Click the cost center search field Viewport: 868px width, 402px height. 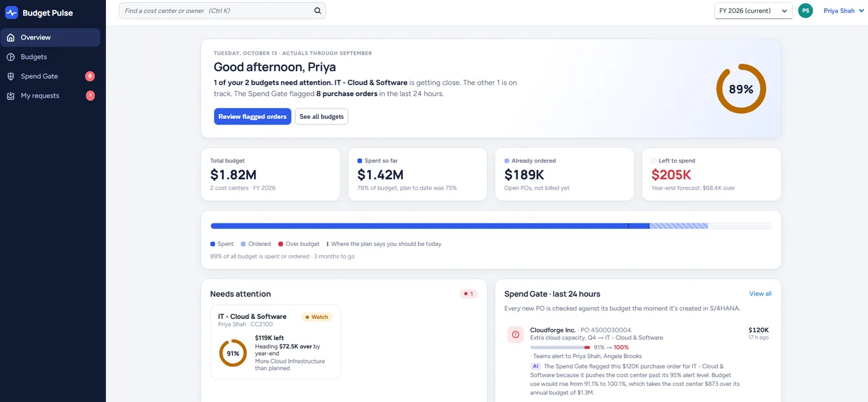(222, 11)
